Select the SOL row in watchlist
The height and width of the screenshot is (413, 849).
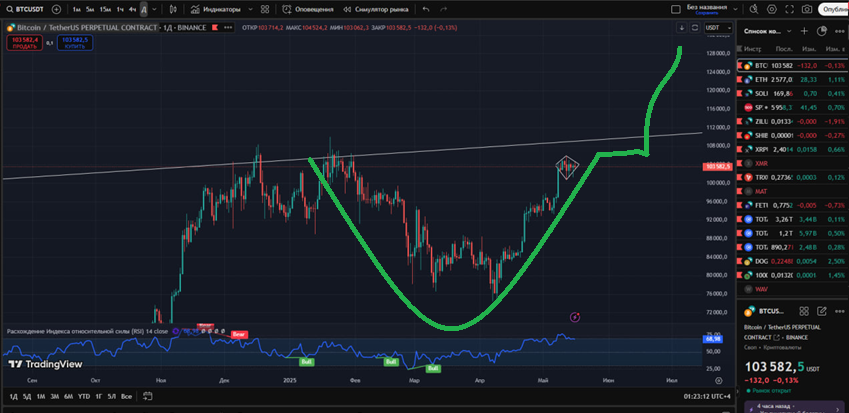(x=793, y=94)
